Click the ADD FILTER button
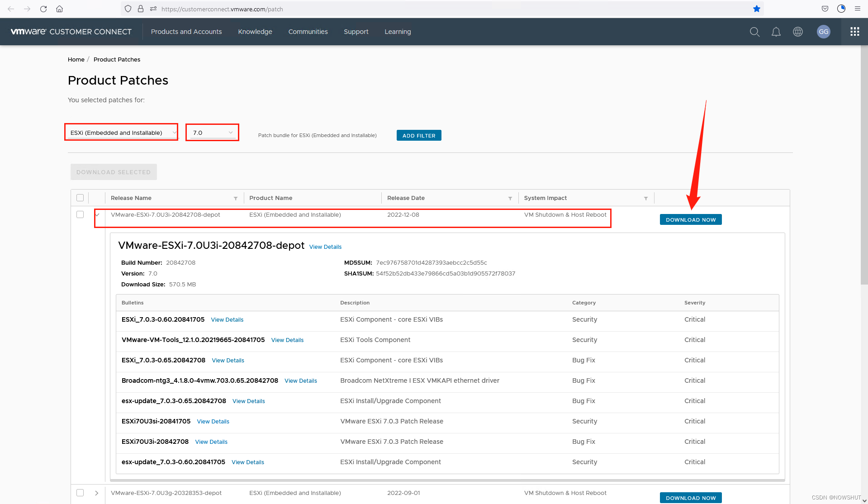 (419, 135)
